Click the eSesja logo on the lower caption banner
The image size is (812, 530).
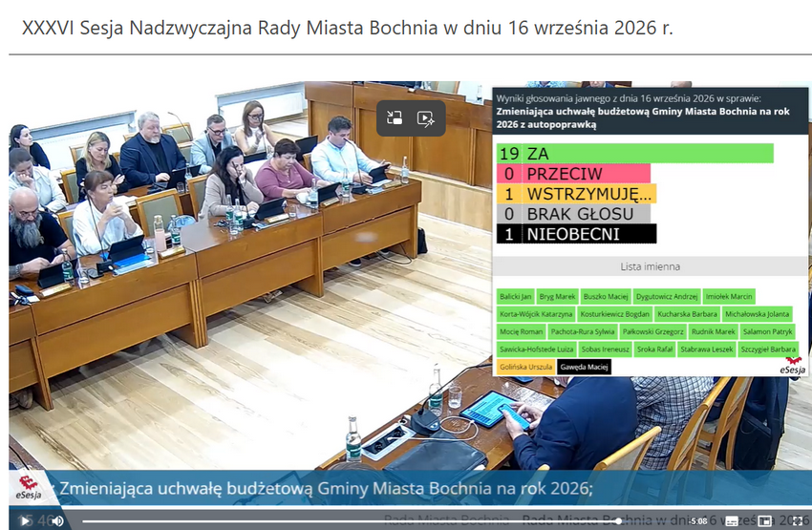[28, 488]
